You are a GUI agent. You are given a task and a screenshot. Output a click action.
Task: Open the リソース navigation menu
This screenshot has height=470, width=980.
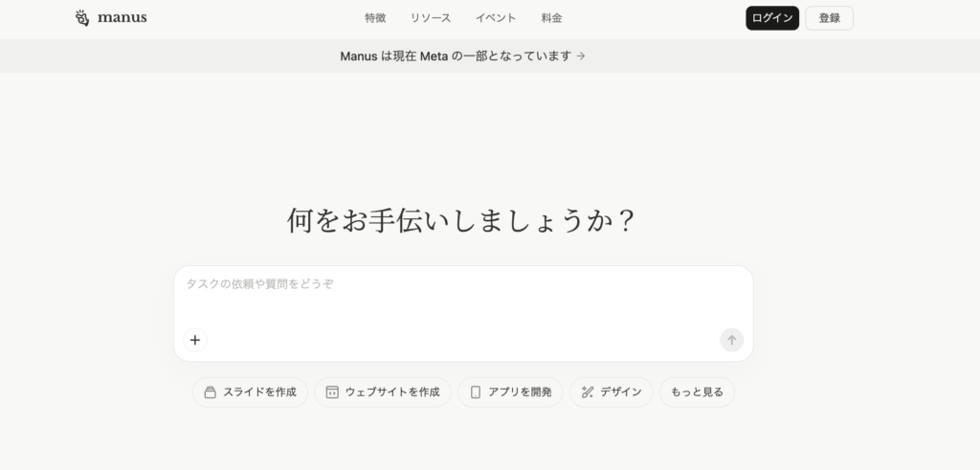tap(430, 18)
